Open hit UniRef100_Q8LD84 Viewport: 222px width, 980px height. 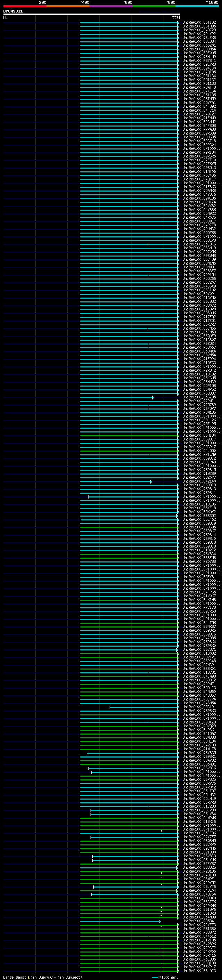(x=199, y=41)
